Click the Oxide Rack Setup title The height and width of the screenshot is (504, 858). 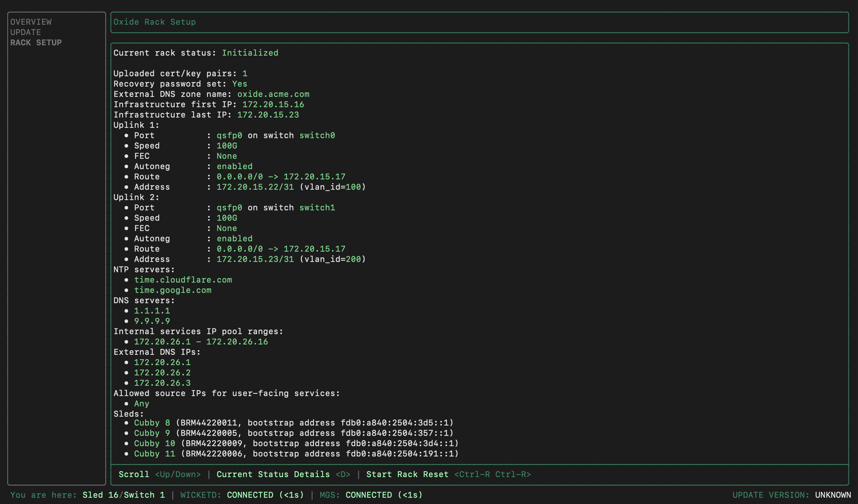point(154,22)
